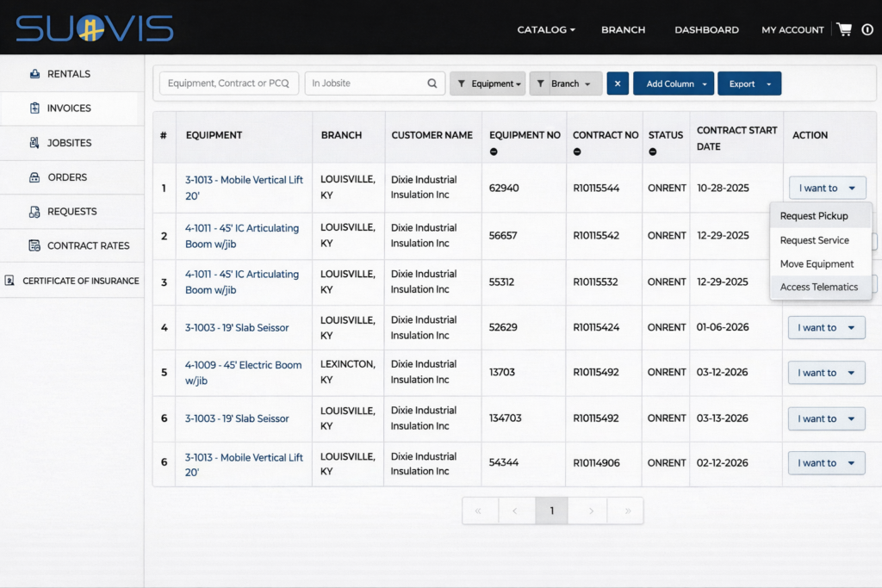Screen dimensions: 882x588
Task: Go to the Dashboard menu item
Action: coord(706,29)
